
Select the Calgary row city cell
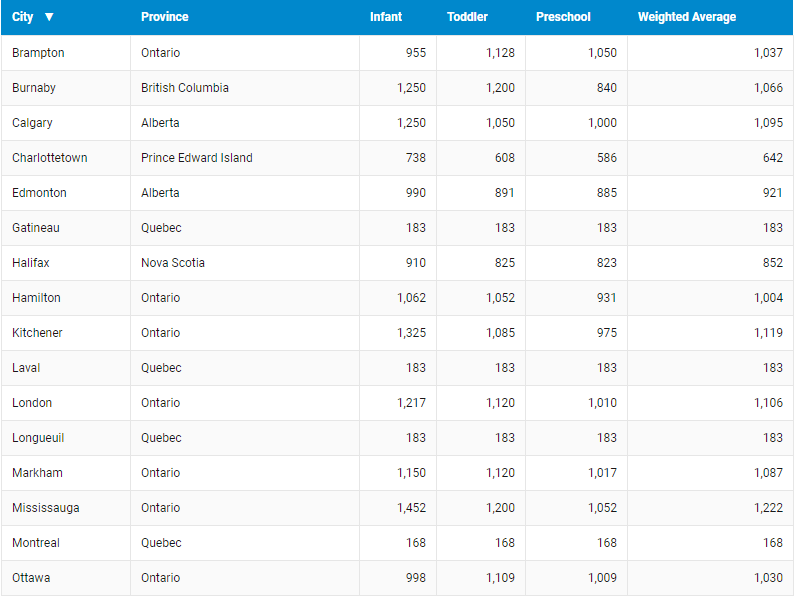coord(32,123)
